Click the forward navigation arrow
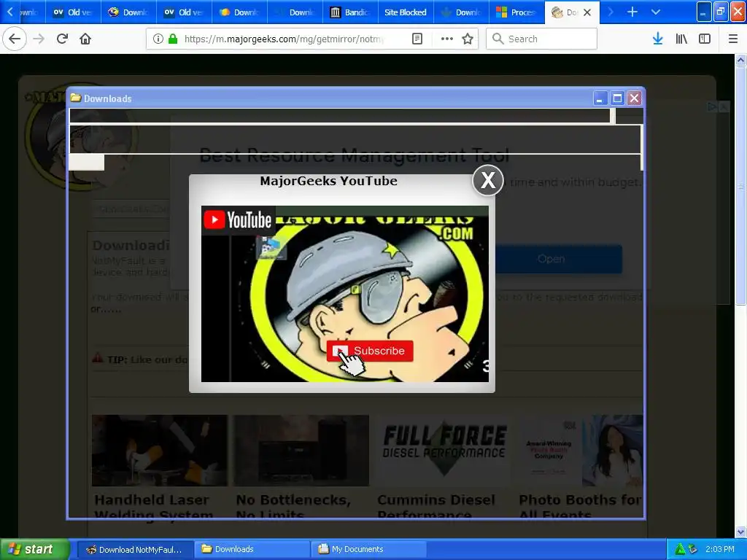Image resolution: width=747 pixels, height=560 pixels. tap(39, 39)
